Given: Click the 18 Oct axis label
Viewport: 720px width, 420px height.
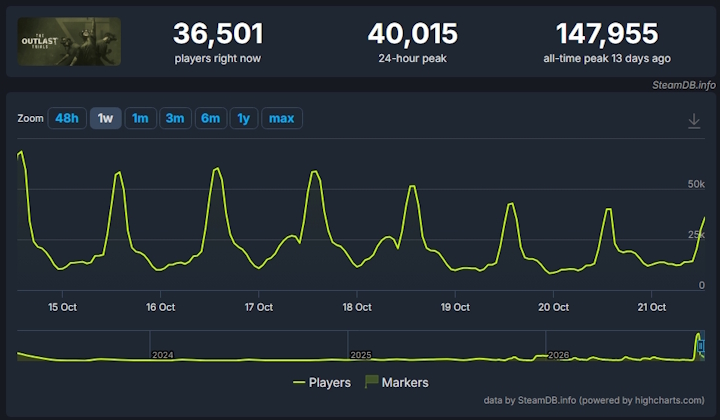Looking at the screenshot, I should coord(357,307).
